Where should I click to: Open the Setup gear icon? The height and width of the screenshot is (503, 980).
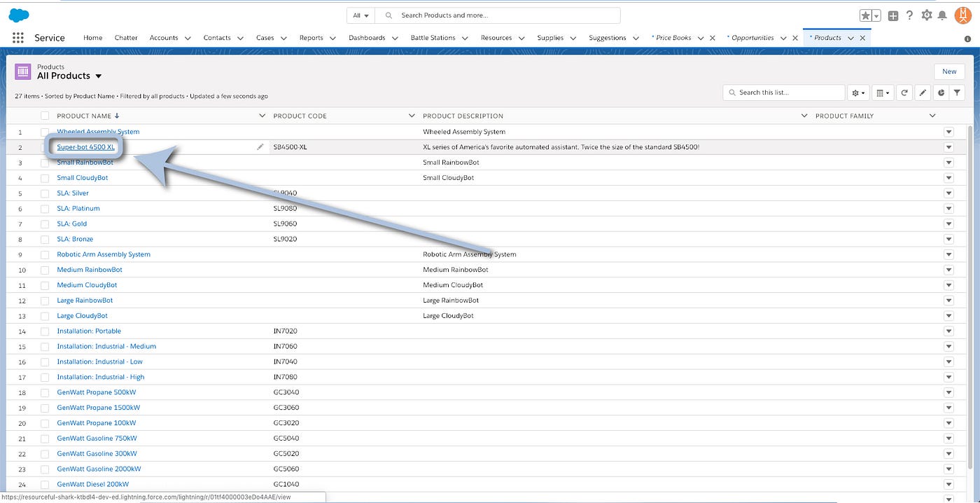[x=927, y=15]
